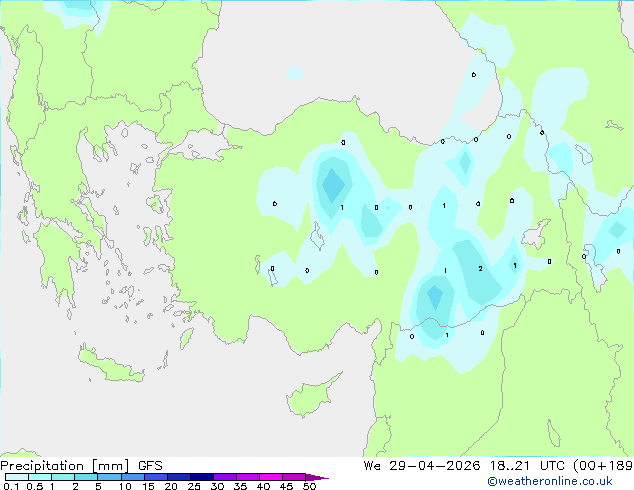
Task: Click the legend label '40'
Action: click(263, 486)
